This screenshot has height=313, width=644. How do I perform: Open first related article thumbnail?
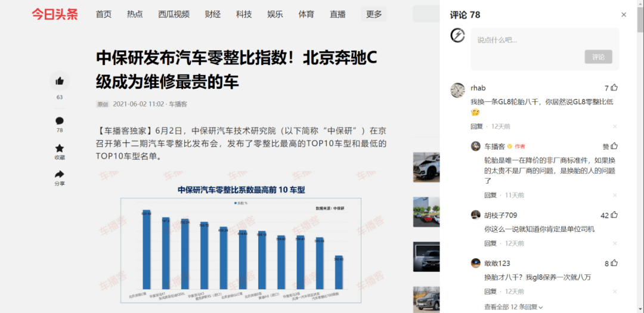(x=426, y=167)
